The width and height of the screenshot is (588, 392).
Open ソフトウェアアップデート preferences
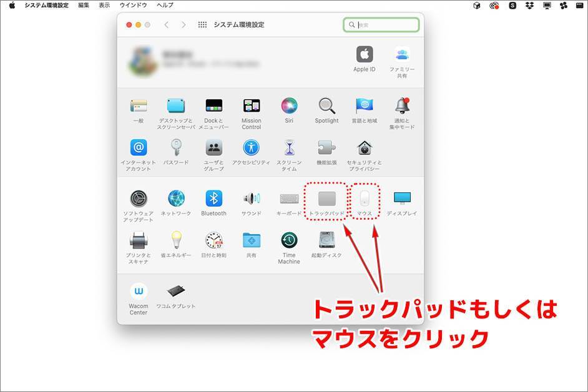(139, 198)
